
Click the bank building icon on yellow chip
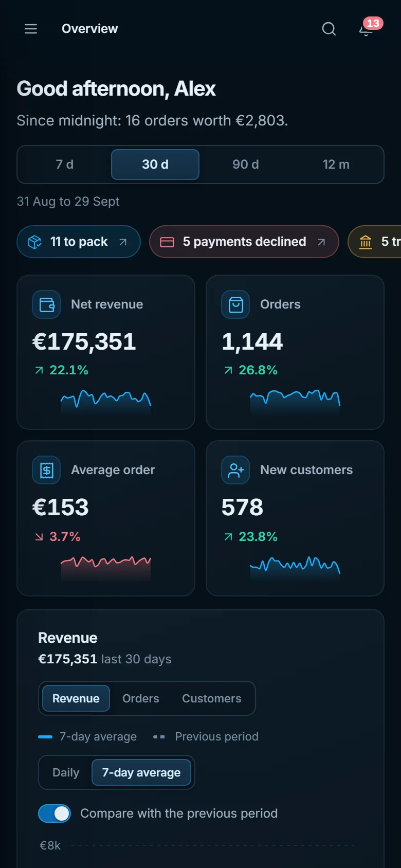click(x=366, y=242)
